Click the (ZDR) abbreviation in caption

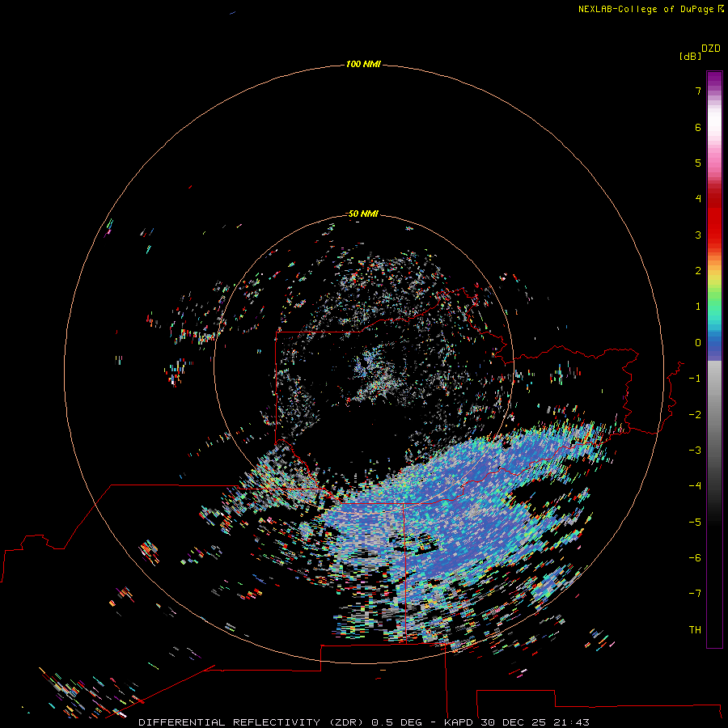pyautogui.click(x=345, y=722)
